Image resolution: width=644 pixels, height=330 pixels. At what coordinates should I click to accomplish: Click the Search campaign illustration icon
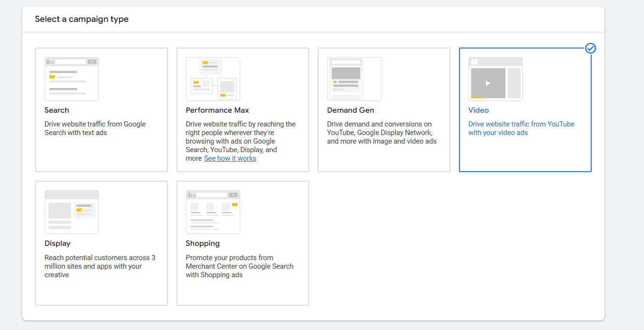[x=71, y=79]
